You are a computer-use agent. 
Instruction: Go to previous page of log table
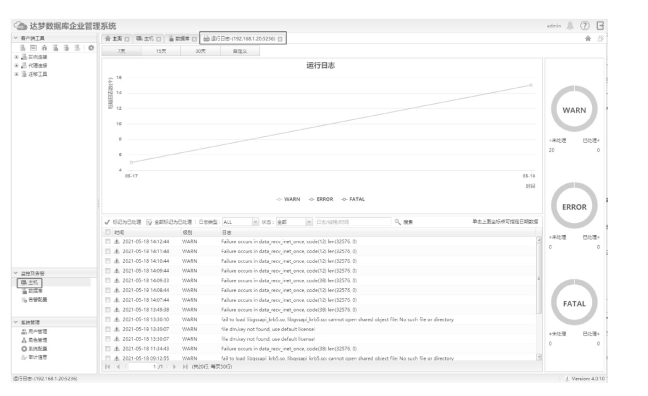119,367
